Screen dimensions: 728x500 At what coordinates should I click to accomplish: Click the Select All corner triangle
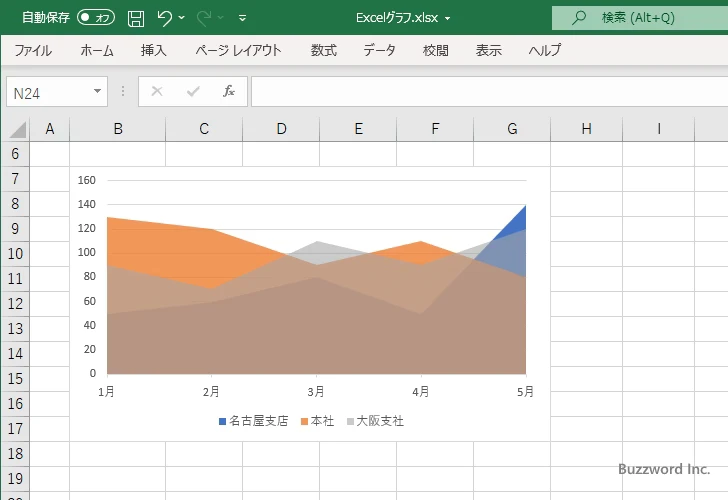[x=17, y=130]
